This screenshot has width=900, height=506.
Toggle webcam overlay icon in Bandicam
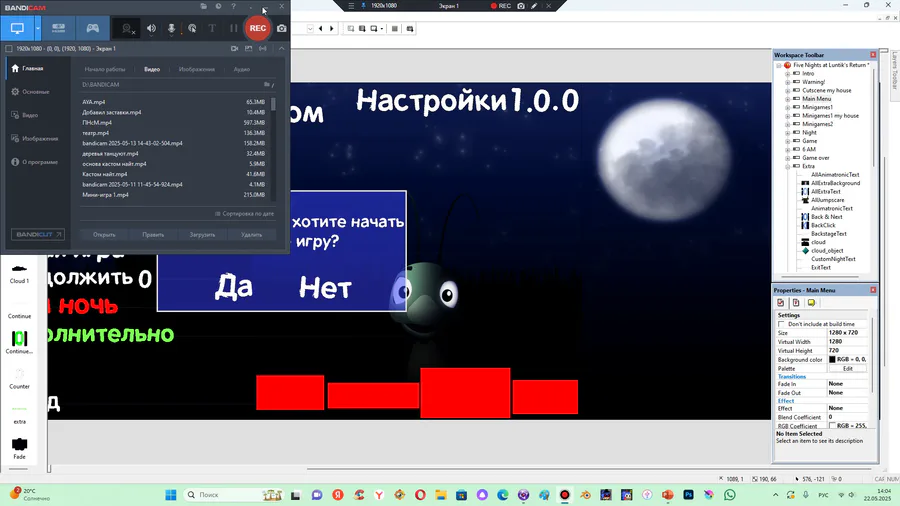(x=127, y=28)
